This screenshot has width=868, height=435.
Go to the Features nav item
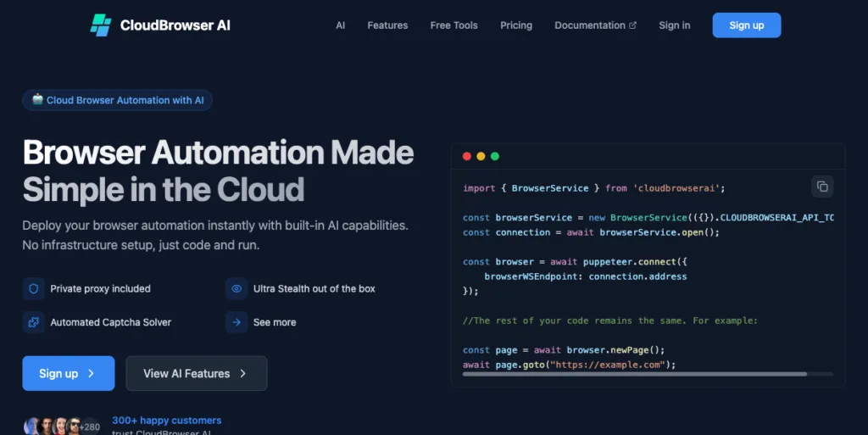coord(387,25)
